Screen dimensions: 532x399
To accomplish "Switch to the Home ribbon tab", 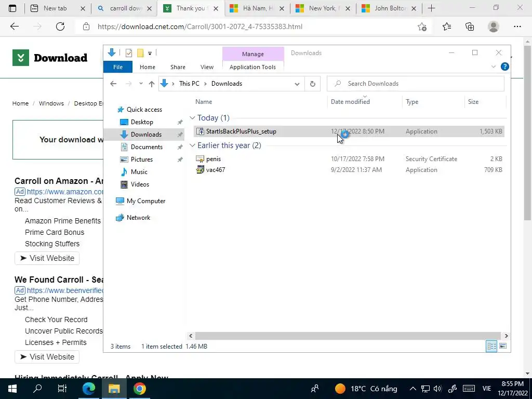I will [147, 67].
